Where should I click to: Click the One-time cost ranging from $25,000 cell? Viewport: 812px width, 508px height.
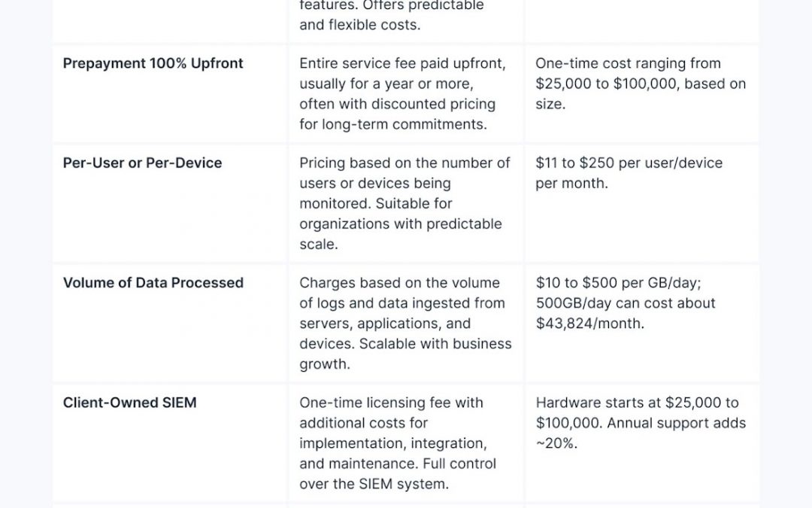pyautogui.click(x=641, y=84)
